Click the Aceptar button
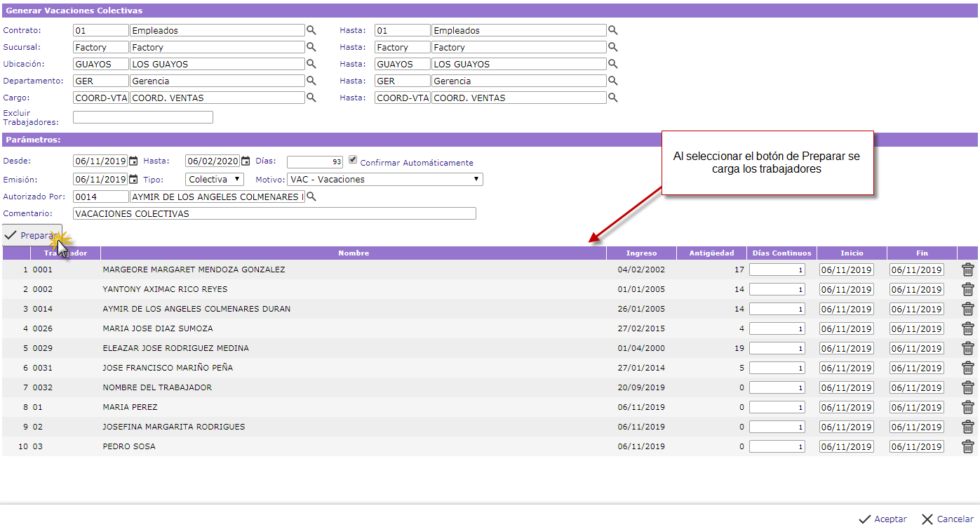 tap(882, 519)
